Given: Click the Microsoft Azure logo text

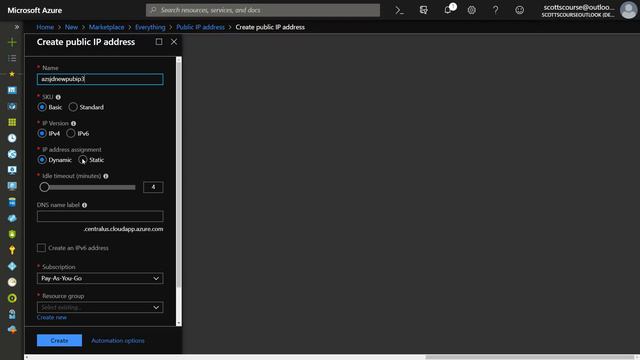Looking at the screenshot, I should (x=35, y=10).
